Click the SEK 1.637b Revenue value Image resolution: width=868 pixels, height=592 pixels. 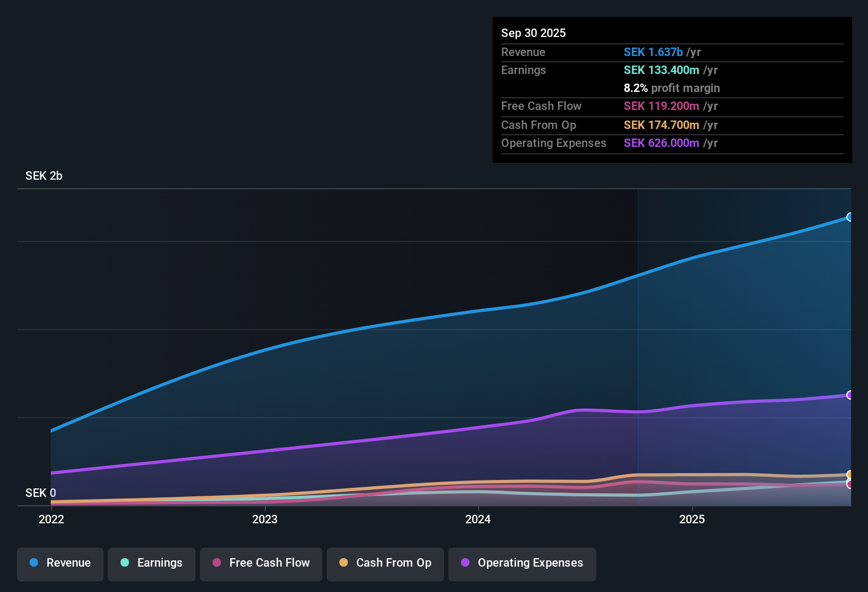pyautogui.click(x=654, y=52)
